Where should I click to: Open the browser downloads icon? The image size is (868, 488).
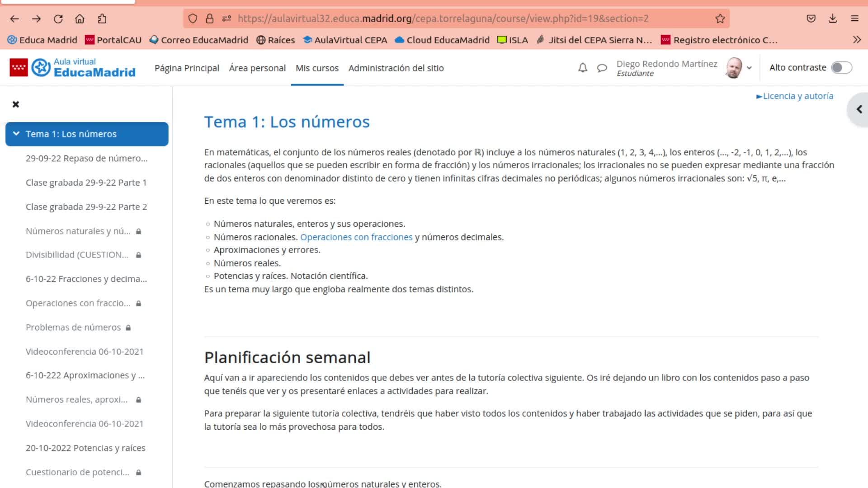[x=832, y=19]
